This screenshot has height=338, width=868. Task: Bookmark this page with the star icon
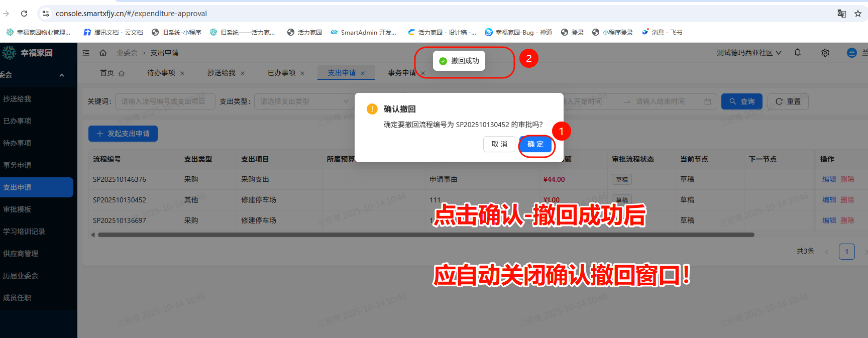tap(858, 14)
